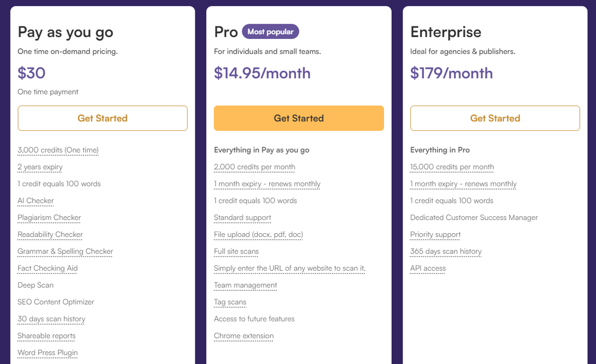
Task: Click API access in Enterprise plan
Action: click(428, 268)
